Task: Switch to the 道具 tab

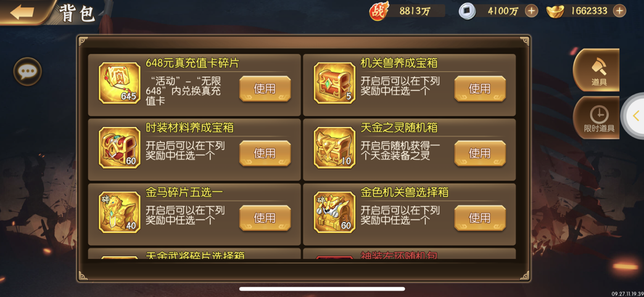Action: click(x=598, y=70)
